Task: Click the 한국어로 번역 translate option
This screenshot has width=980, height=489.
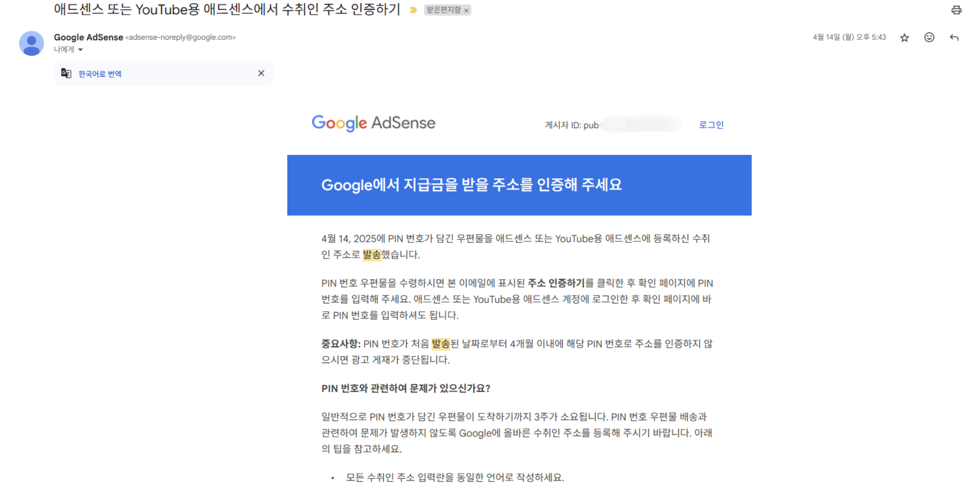Action: coord(100,74)
